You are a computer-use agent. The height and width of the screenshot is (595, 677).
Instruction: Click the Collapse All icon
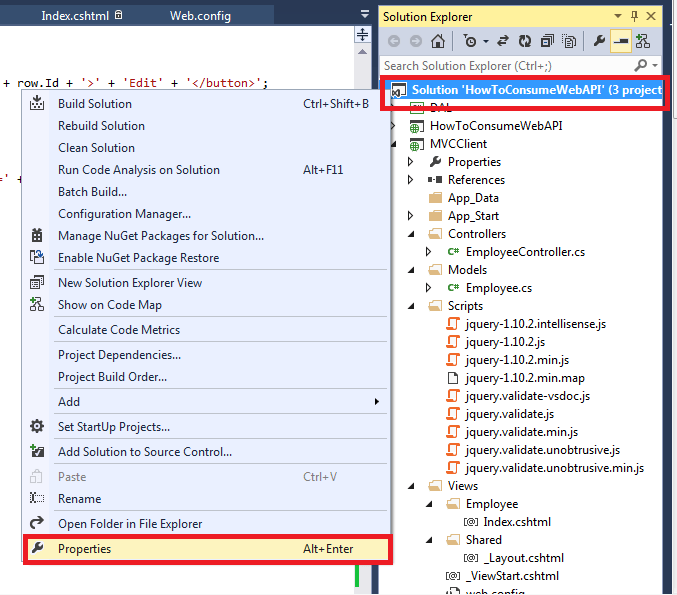(x=547, y=41)
